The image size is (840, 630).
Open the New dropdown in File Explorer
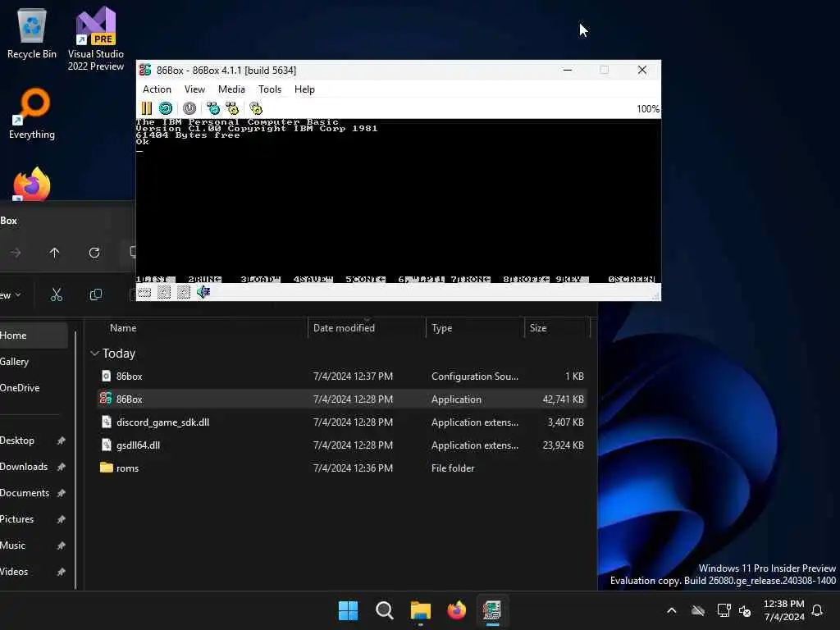pos(10,294)
